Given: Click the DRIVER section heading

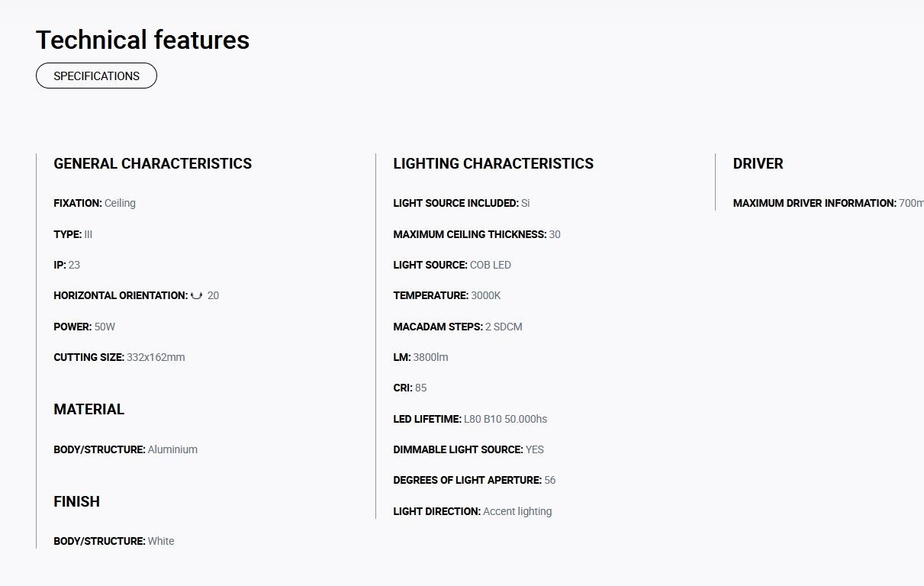Looking at the screenshot, I should pyautogui.click(x=758, y=163).
